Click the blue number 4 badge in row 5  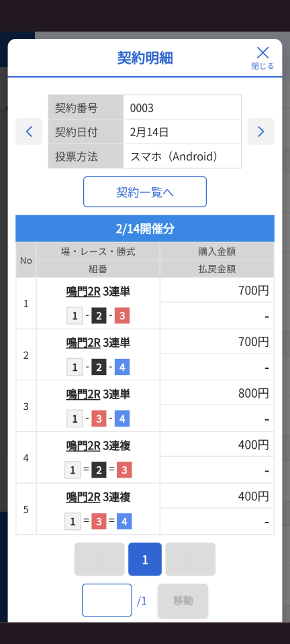tap(124, 522)
